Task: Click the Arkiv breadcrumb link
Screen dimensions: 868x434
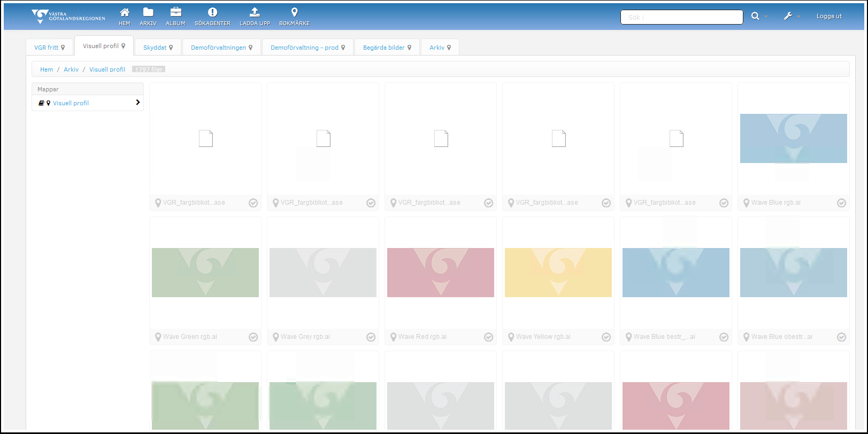Action: point(71,69)
